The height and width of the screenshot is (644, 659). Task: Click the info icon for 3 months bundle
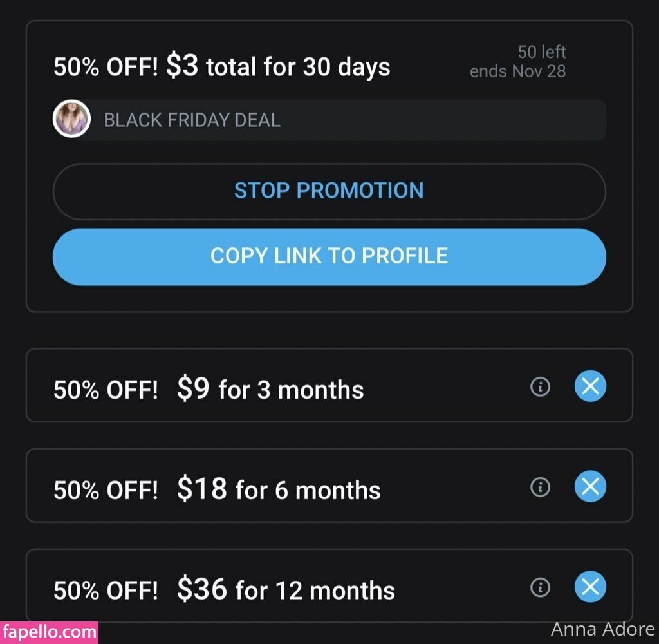(x=540, y=387)
